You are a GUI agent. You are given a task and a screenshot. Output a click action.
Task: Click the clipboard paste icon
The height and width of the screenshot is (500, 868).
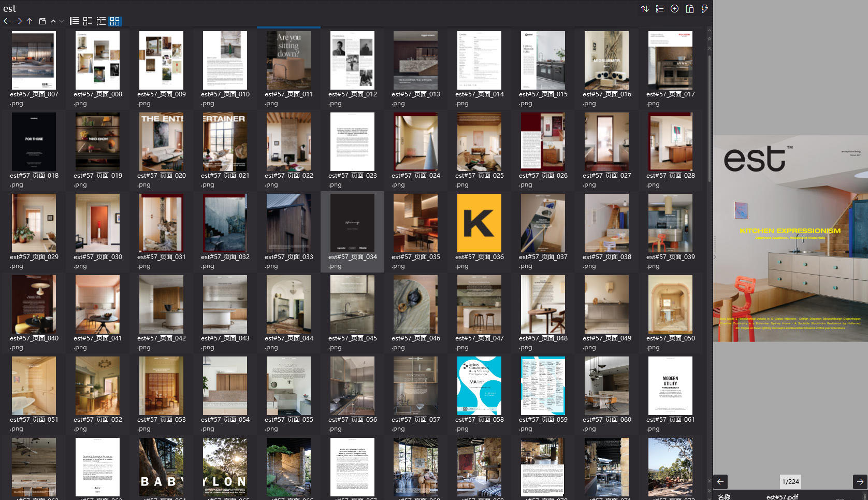(689, 9)
